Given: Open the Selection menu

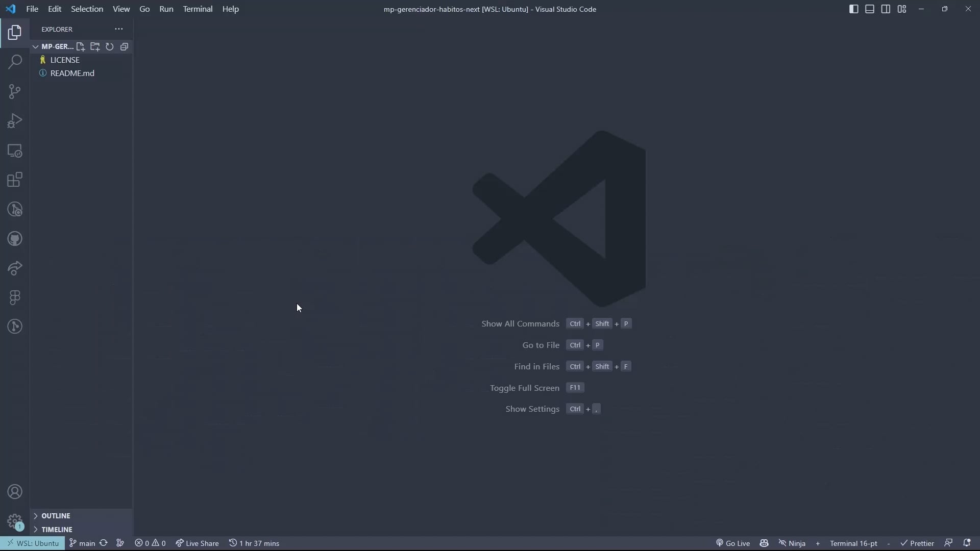Looking at the screenshot, I should [87, 9].
